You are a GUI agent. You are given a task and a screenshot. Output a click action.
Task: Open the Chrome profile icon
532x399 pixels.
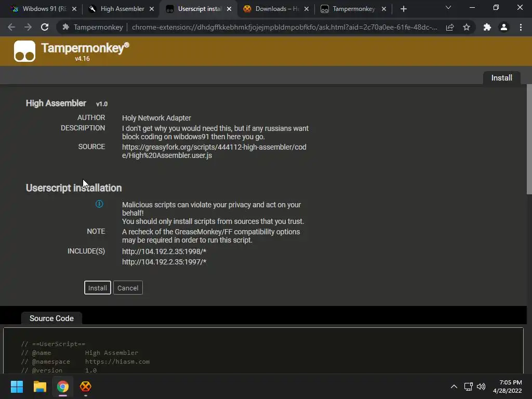coord(504,27)
